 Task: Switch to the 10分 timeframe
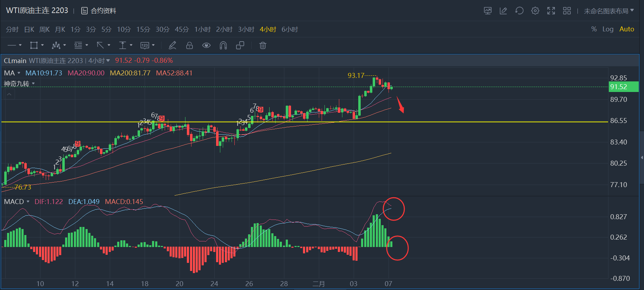[124, 29]
